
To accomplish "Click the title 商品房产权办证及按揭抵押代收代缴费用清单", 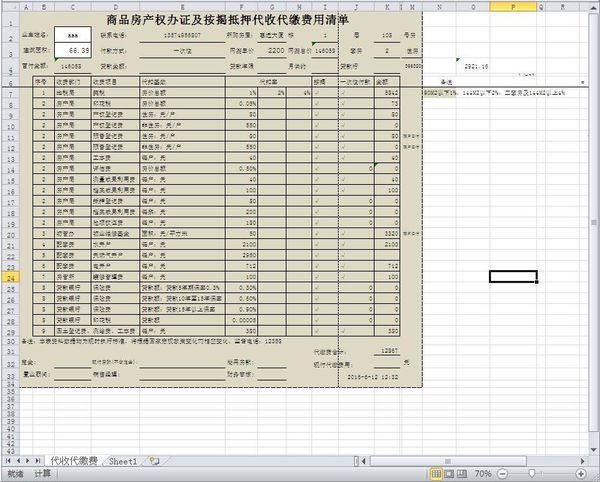I will [x=227, y=20].
